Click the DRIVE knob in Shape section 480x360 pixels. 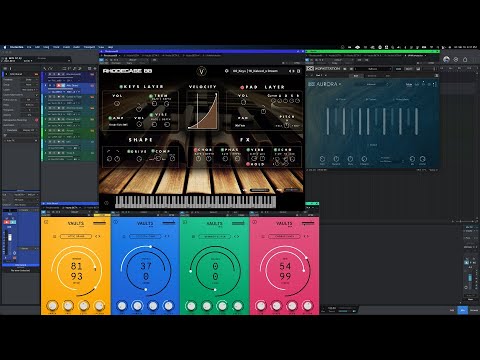(x=139, y=159)
